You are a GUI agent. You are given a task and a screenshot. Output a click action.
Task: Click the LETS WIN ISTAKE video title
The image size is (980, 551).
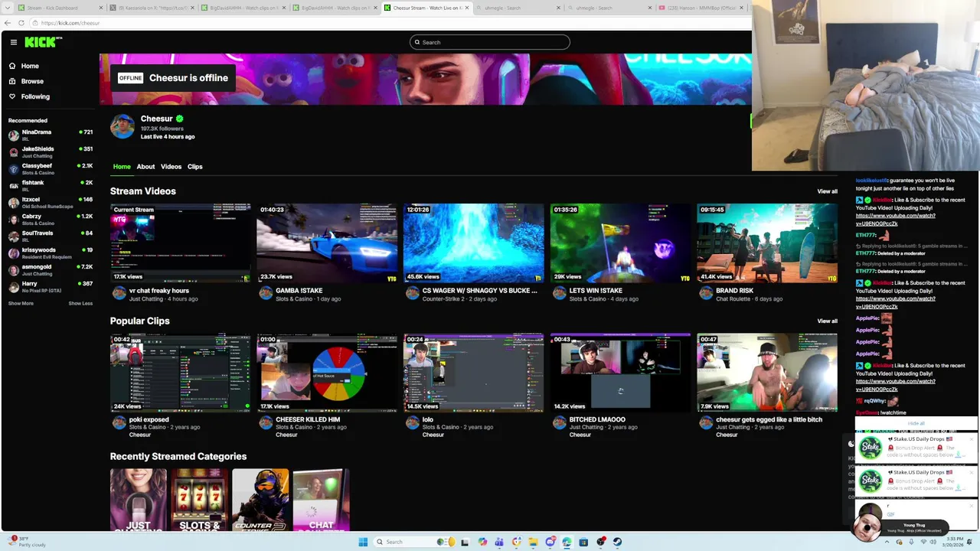point(596,291)
